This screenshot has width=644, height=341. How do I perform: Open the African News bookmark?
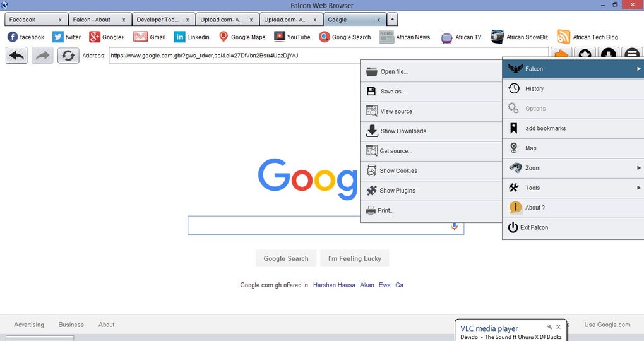(405, 37)
